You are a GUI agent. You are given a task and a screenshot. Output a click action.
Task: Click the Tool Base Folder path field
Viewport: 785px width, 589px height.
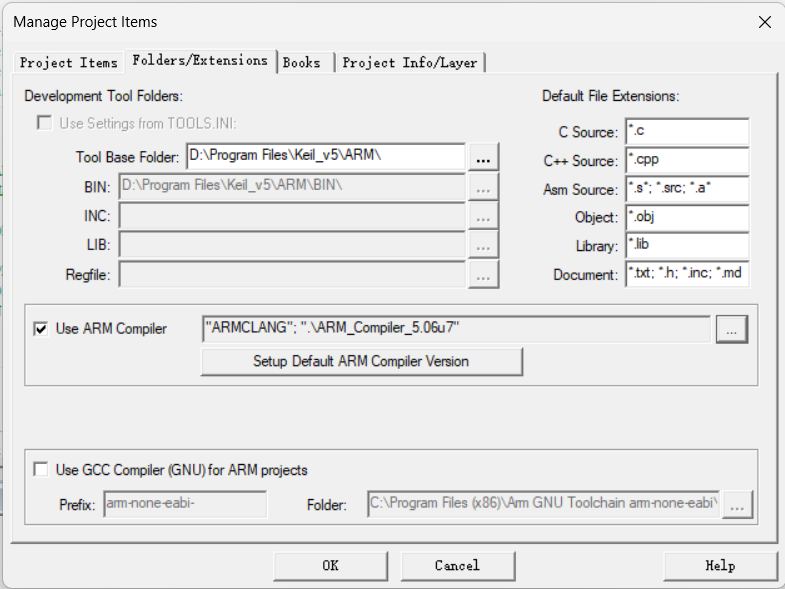point(326,156)
